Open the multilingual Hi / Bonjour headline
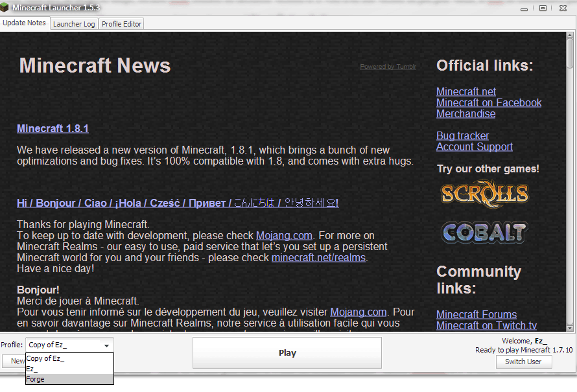The height and width of the screenshot is (392, 577). click(x=178, y=203)
